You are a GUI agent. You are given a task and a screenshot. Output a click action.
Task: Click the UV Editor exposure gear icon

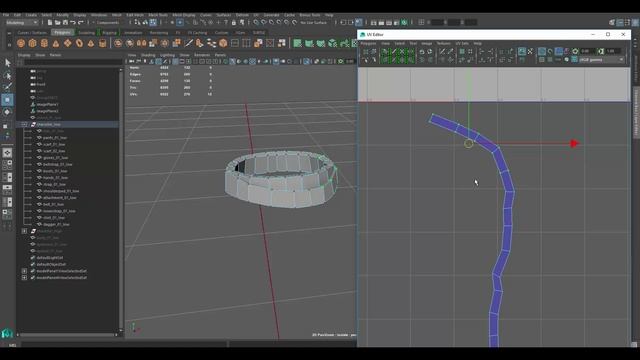[575, 51]
